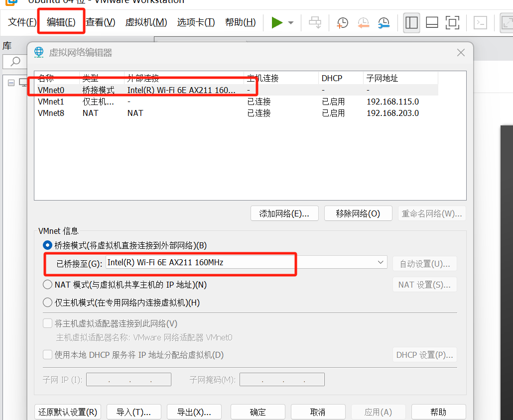Open the 选项卡(T) menu
The image size is (513, 420).
196,22
